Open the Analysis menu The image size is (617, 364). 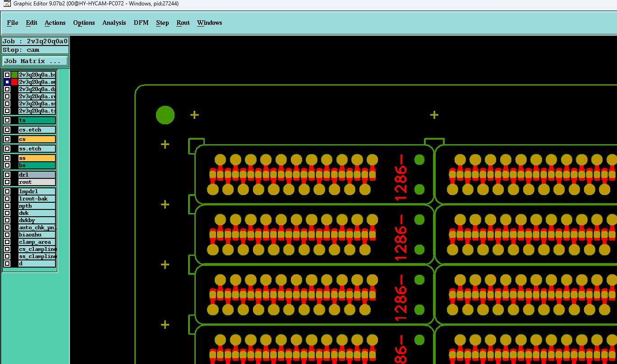pos(114,23)
